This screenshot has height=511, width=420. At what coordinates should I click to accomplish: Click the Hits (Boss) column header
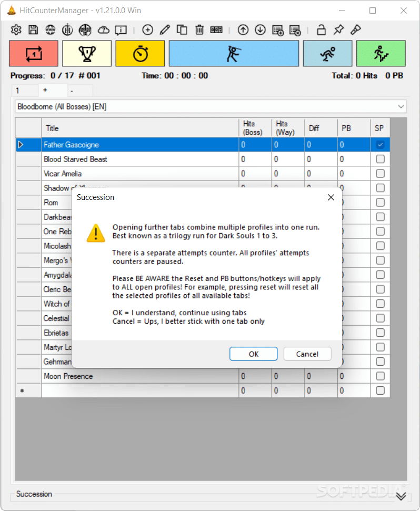tap(255, 128)
